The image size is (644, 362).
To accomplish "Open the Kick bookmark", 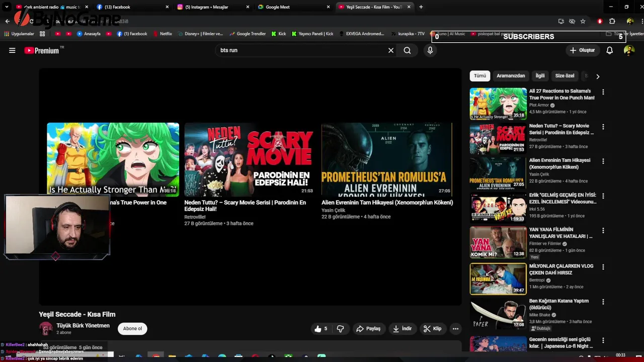I will point(279,34).
